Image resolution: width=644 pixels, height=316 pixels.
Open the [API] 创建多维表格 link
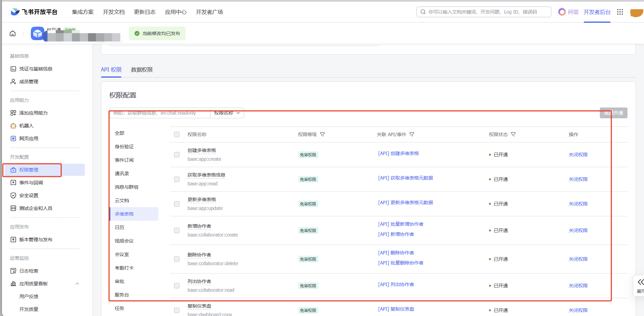tap(399, 153)
